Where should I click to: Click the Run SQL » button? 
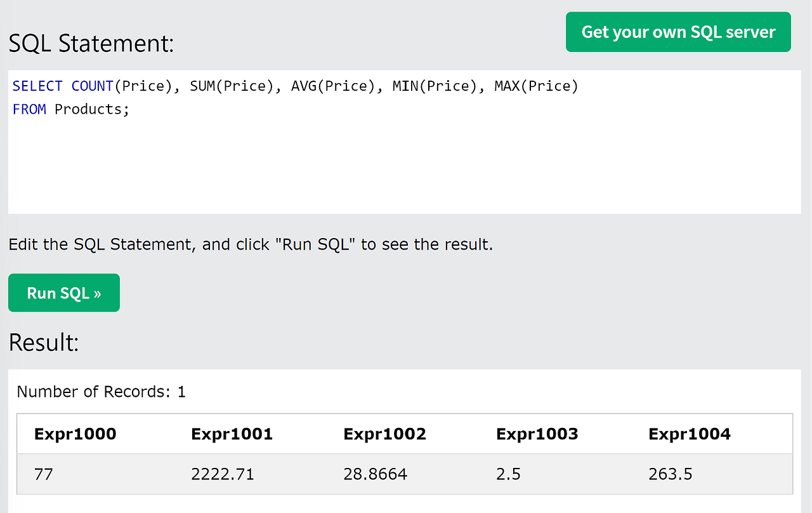click(63, 293)
